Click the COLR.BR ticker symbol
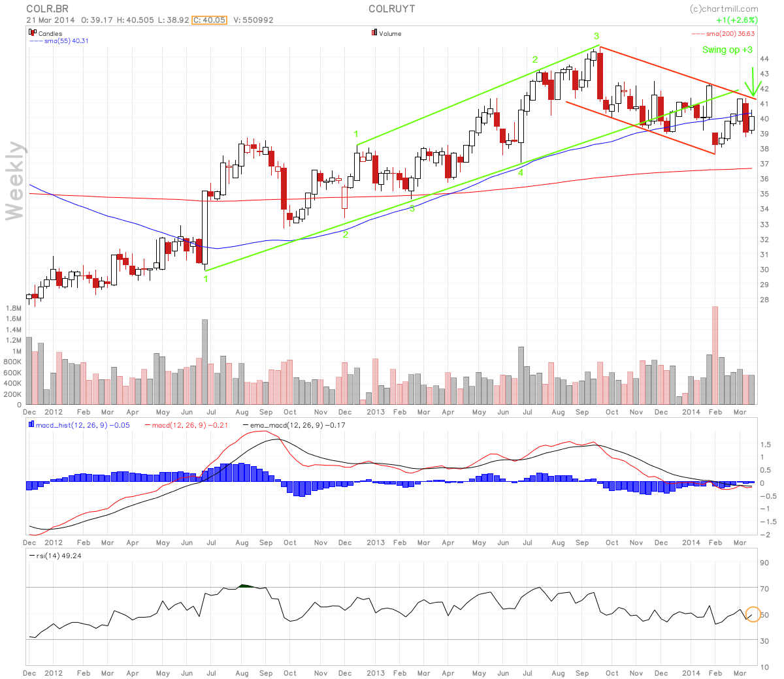 pos(47,8)
